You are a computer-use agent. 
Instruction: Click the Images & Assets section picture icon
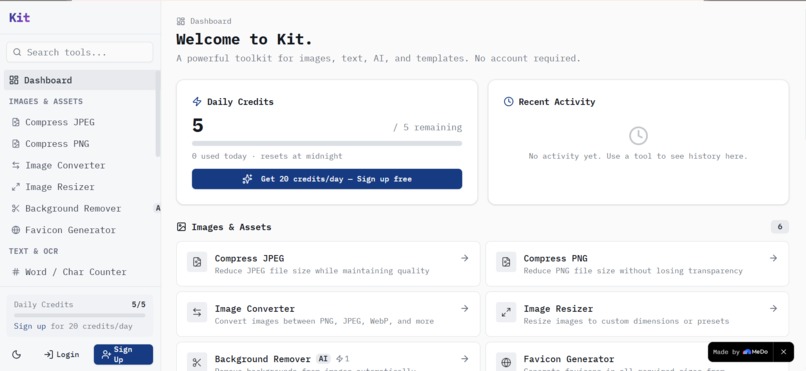click(x=181, y=227)
